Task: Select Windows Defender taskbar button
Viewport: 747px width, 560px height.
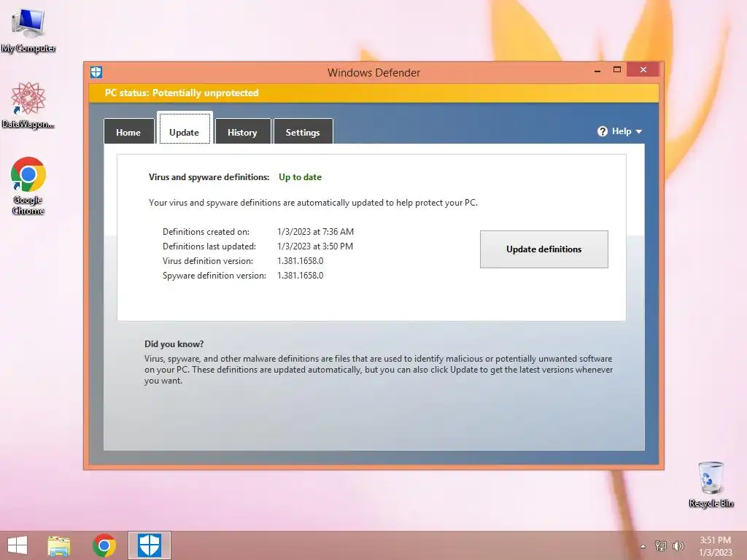Action: [x=149, y=545]
